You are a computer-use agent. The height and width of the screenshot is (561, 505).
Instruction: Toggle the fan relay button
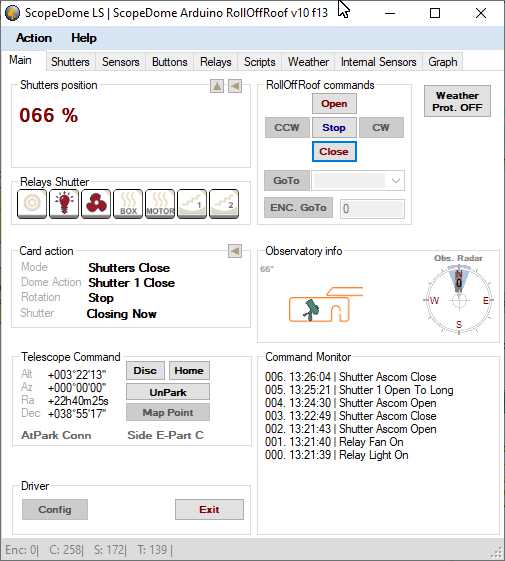(x=96, y=204)
